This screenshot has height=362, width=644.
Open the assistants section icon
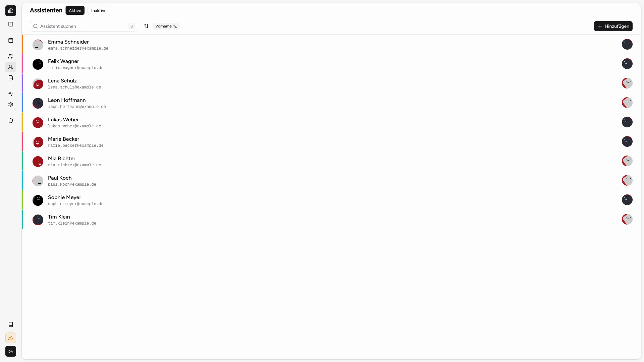coord(11,67)
